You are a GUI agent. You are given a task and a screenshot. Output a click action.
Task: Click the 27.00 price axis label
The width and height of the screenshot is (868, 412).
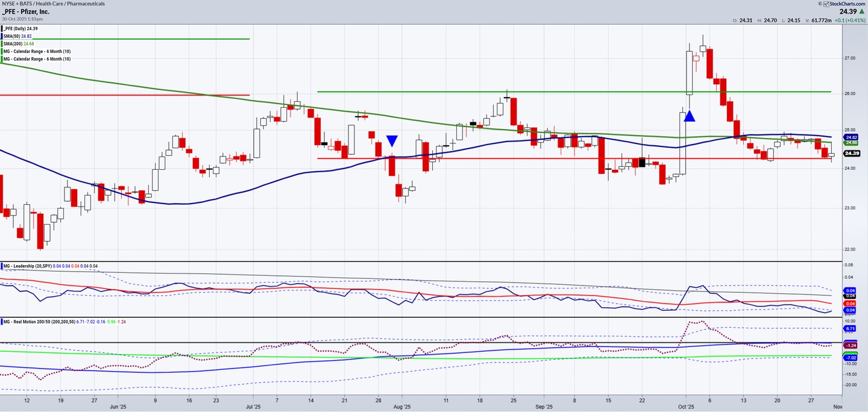[x=850, y=58]
